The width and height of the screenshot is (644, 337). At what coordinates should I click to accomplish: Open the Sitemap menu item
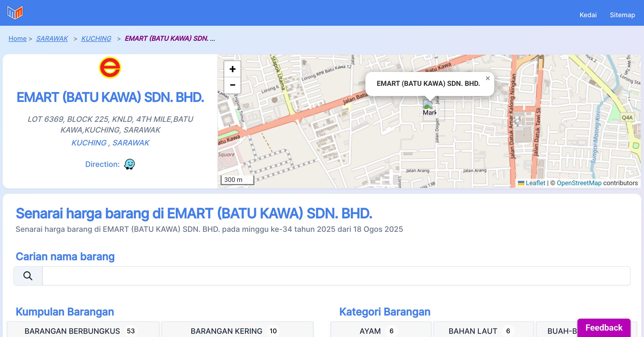(x=622, y=15)
